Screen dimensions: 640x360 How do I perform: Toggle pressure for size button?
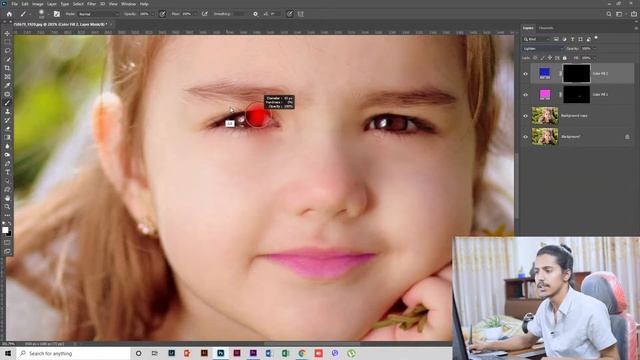tap(289, 14)
